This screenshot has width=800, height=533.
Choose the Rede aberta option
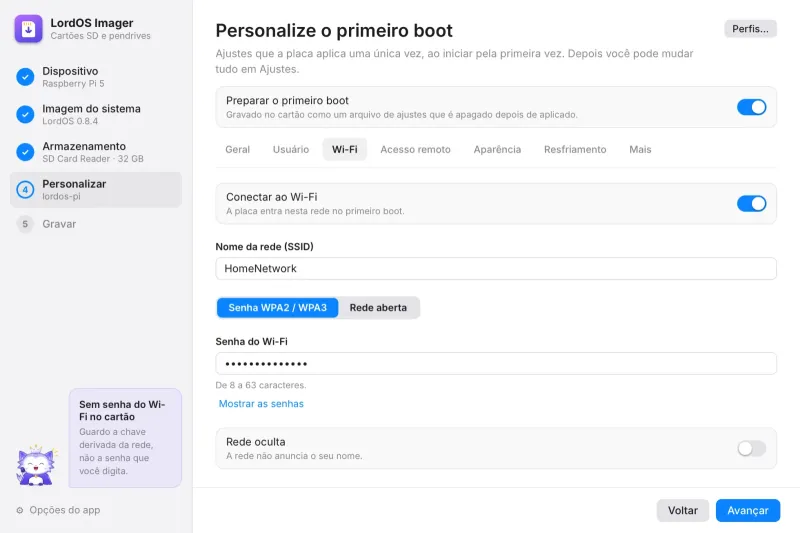[x=378, y=308]
